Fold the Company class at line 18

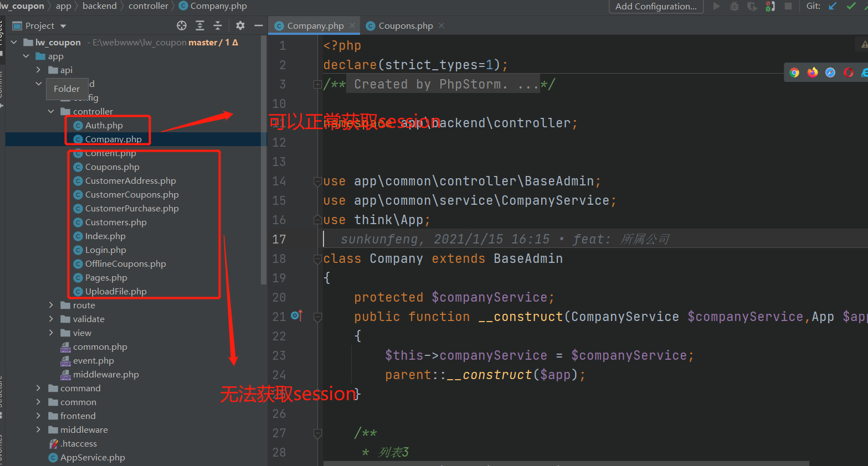[317, 258]
